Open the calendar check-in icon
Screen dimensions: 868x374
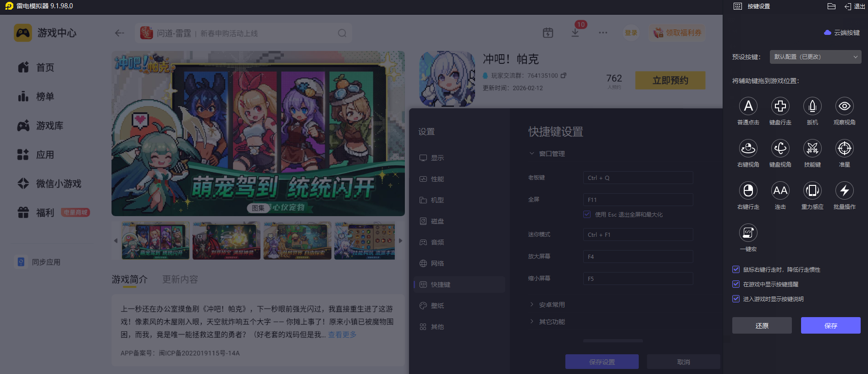[548, 33]
